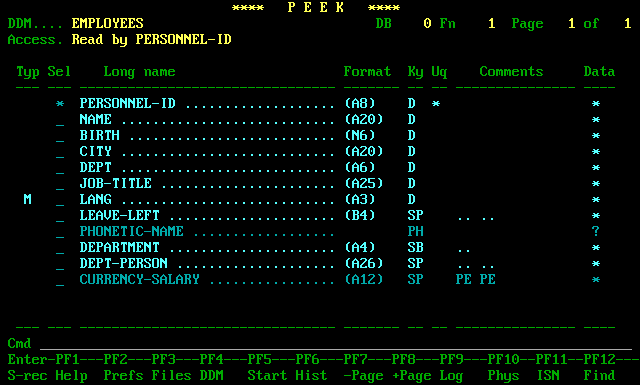The image size is (640, 385).
Task: Click the Start function key label
Action: 267,375
